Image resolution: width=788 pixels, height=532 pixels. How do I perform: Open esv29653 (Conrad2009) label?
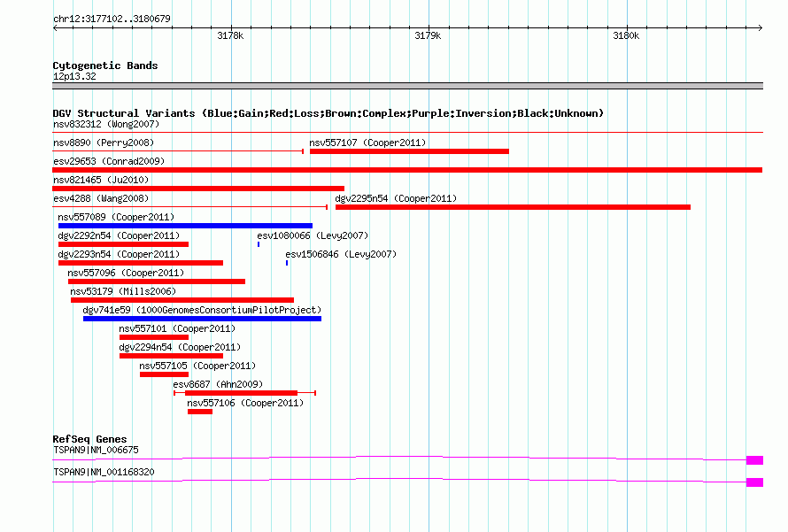pos(109,161)
